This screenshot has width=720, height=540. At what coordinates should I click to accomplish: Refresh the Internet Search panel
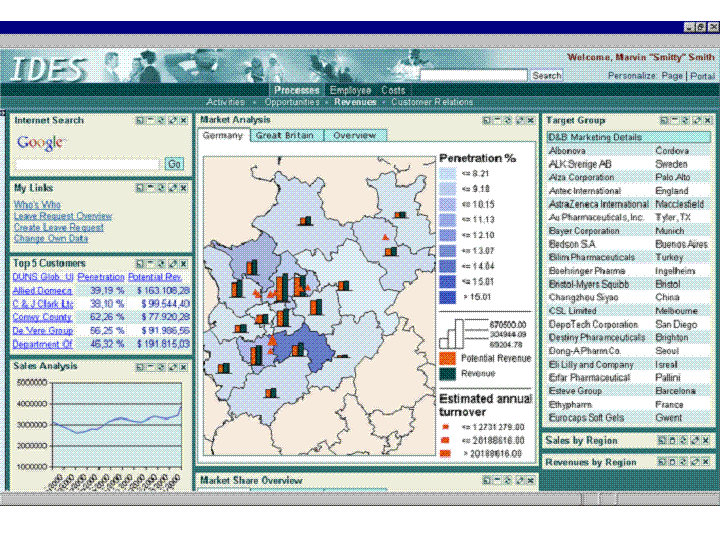tap(161, 120)
